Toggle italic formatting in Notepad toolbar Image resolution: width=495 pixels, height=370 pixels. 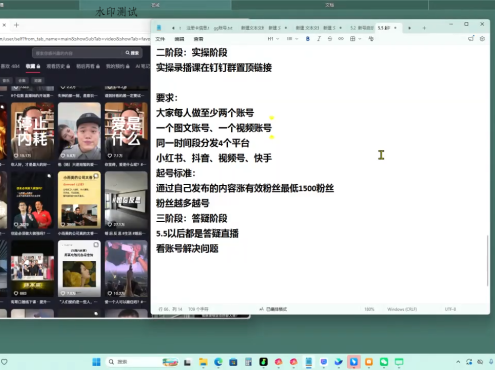pos(319,39)
